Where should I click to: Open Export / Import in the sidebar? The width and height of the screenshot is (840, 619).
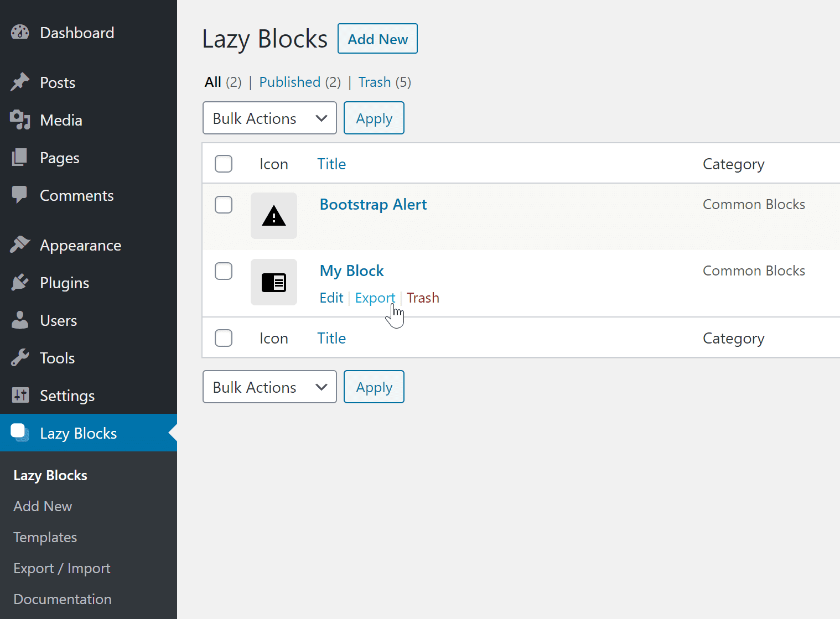coord(61,568)
